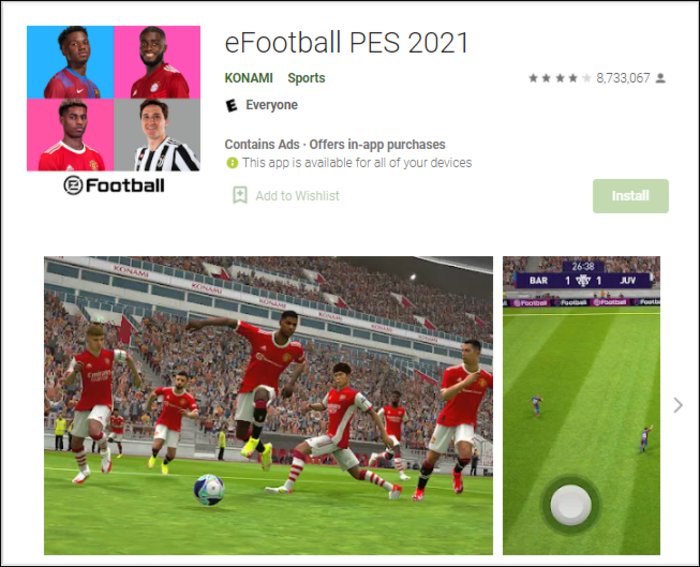Click the star rating icons
700x567 pixels.
coord(560,79)
